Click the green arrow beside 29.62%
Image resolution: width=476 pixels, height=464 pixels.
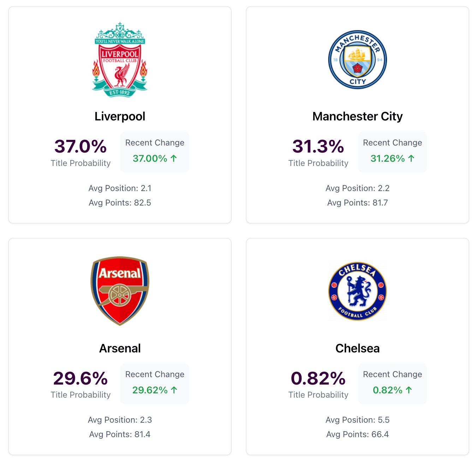click(174, 390)
